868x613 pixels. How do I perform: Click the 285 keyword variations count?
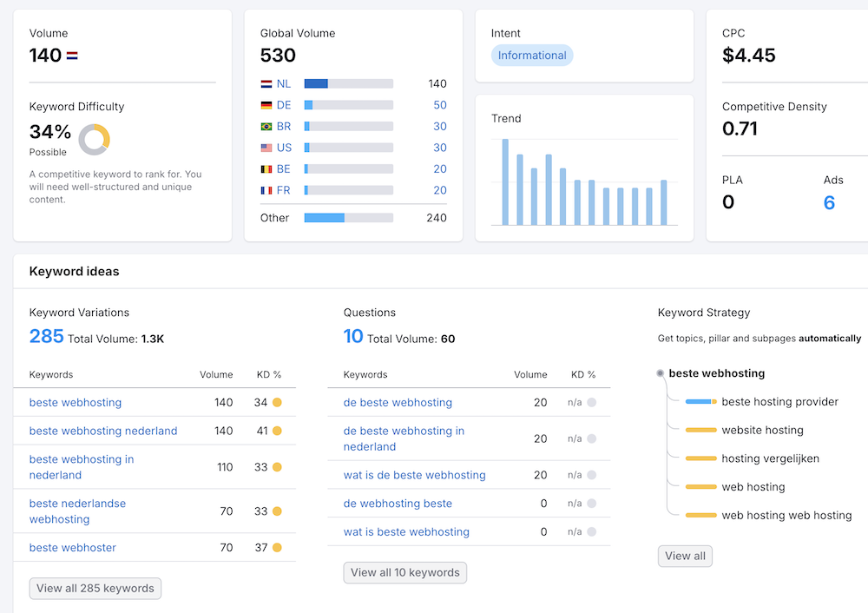pos(46,337)
